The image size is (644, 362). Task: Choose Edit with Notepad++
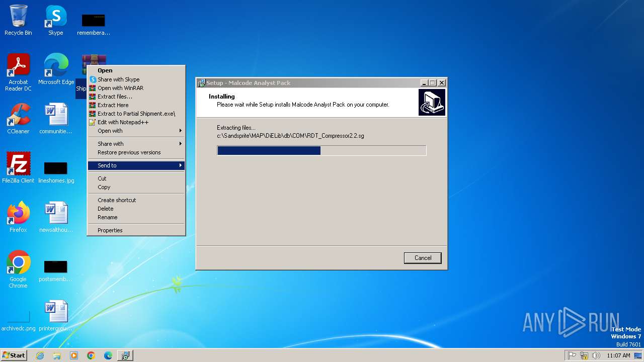point(136,122)
